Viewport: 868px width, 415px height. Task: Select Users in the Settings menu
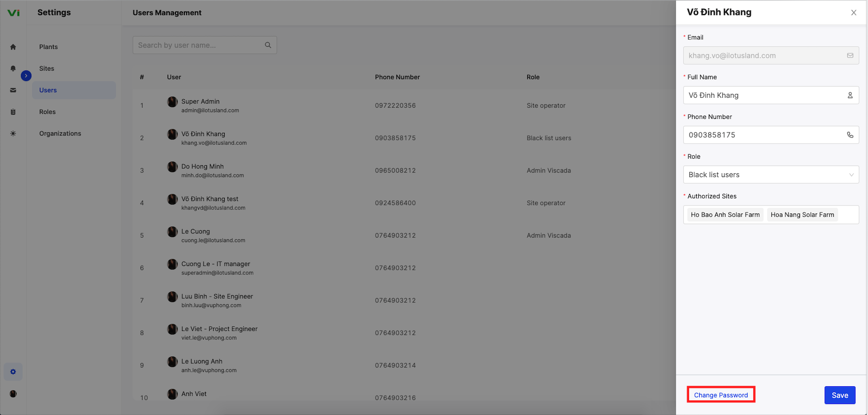click(x=74, y=90)
